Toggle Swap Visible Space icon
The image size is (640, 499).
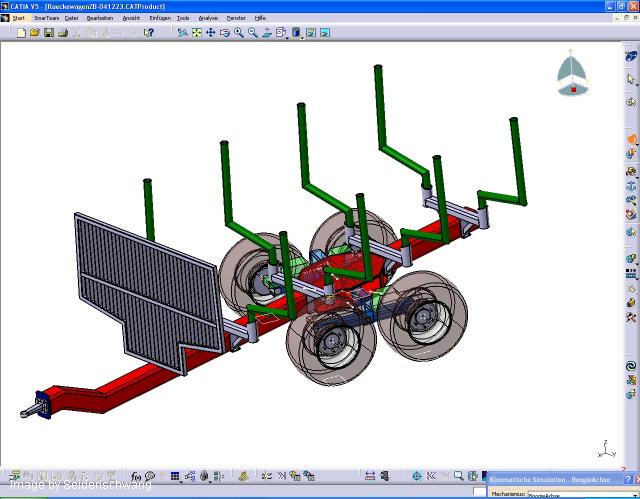pyautogui.click(x=325, y=32)
